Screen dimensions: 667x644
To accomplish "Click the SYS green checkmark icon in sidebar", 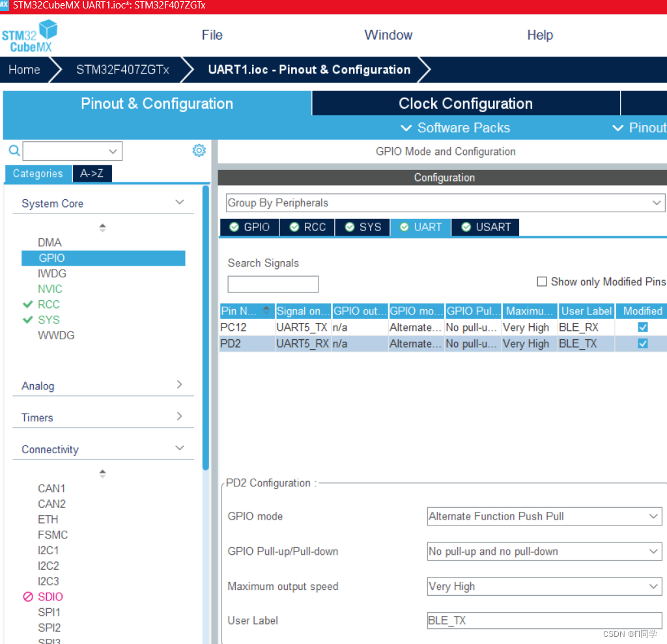I will click(x=27, y=320).
